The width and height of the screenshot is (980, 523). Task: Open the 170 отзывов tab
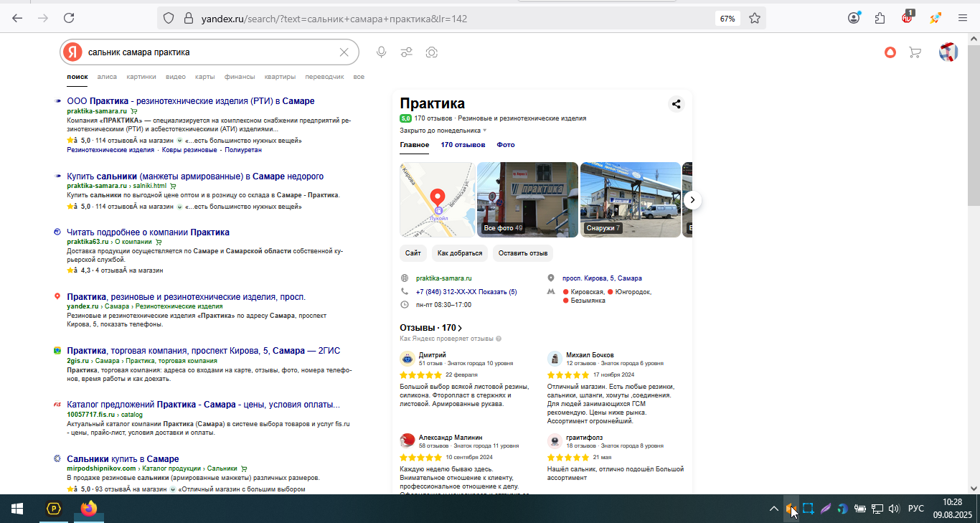point(463,145)
